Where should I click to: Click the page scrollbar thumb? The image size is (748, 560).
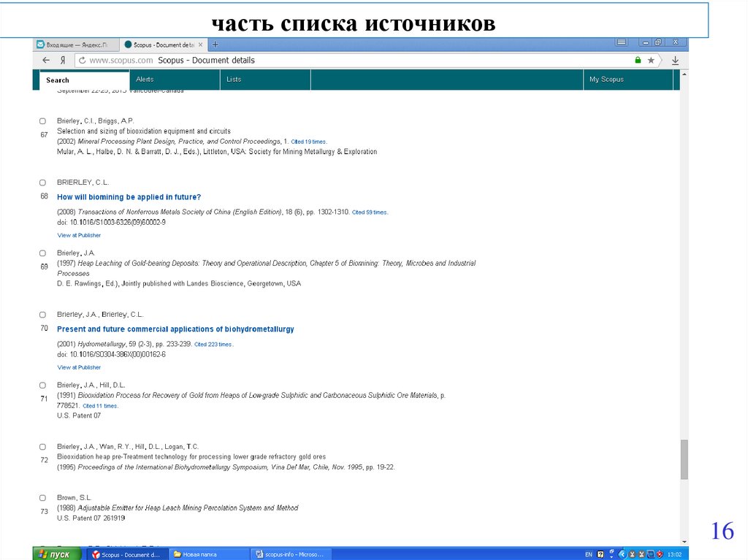pyautogui.click(x=684, y=459)
